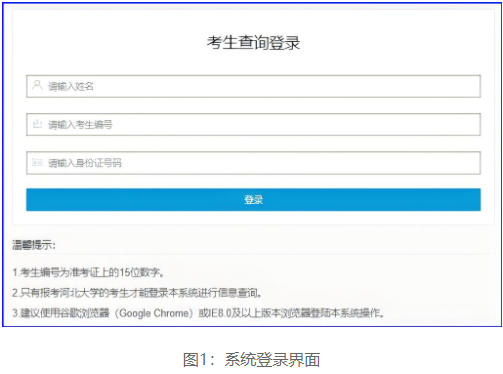Click the caption 图1：系统登录界面
Screen dimensions: 503x374
pos(252,360)
